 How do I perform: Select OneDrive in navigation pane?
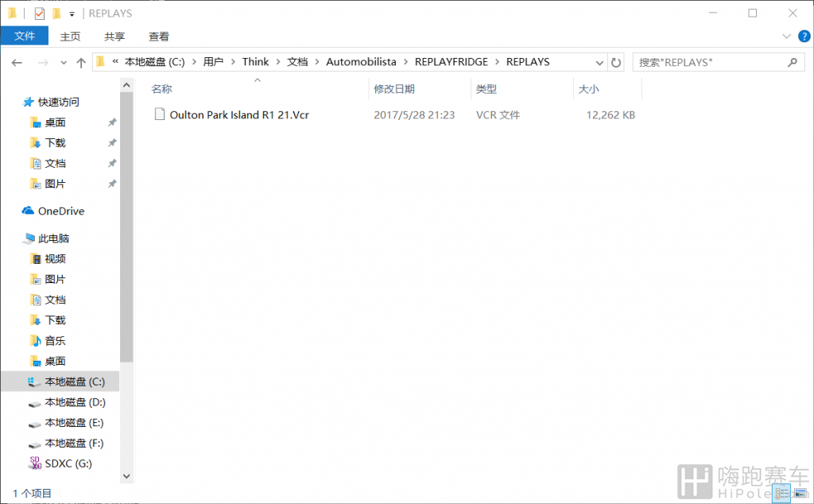coord(60,211)
